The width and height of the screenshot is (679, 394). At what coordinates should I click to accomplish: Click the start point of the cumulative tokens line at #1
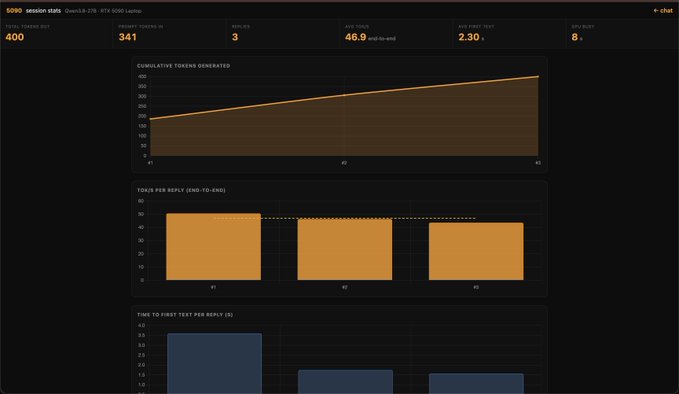click(150, 119)
